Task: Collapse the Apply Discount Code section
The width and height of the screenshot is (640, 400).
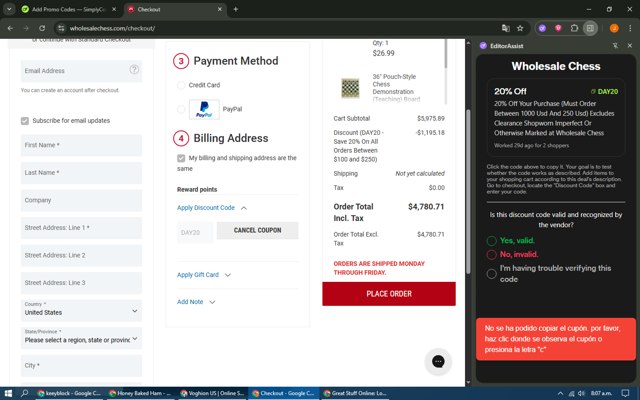Action: click(212, 208)
